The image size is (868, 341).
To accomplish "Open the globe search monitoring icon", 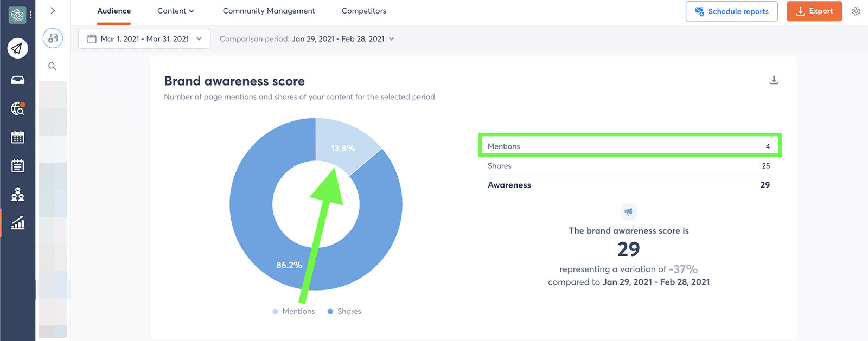I will click(17, 109).
